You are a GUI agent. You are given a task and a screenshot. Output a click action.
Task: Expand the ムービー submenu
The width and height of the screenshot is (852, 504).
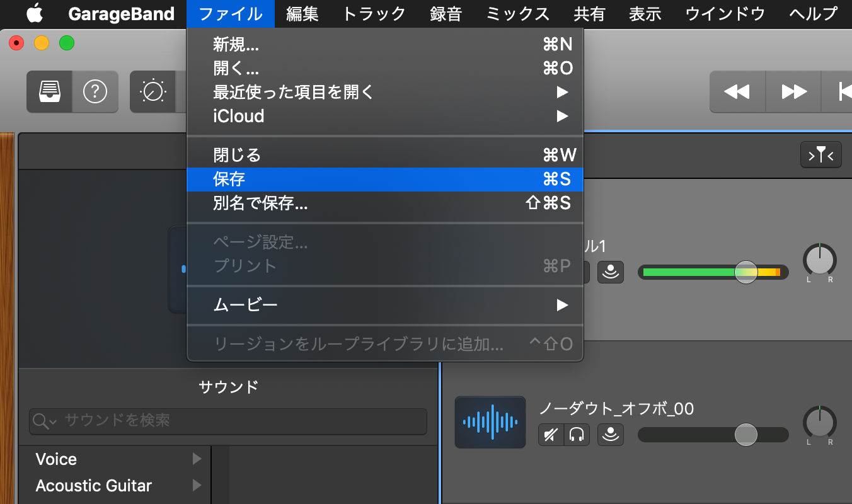[x=385, y=305]
